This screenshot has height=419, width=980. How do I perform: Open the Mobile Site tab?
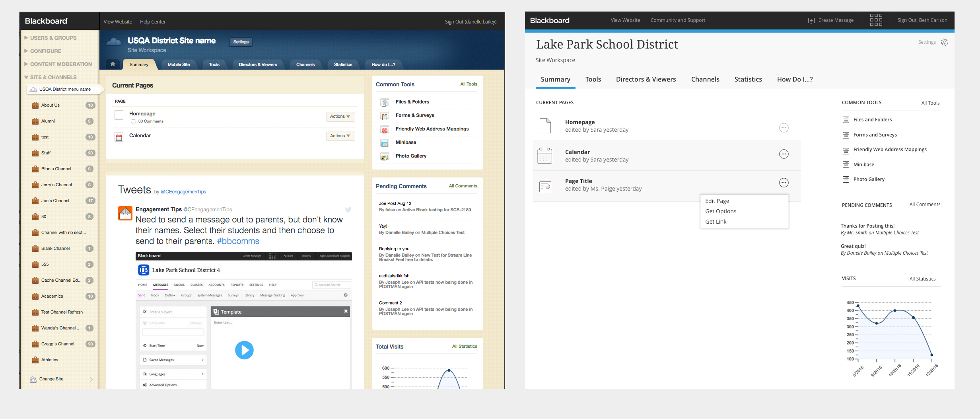point(179,64)
